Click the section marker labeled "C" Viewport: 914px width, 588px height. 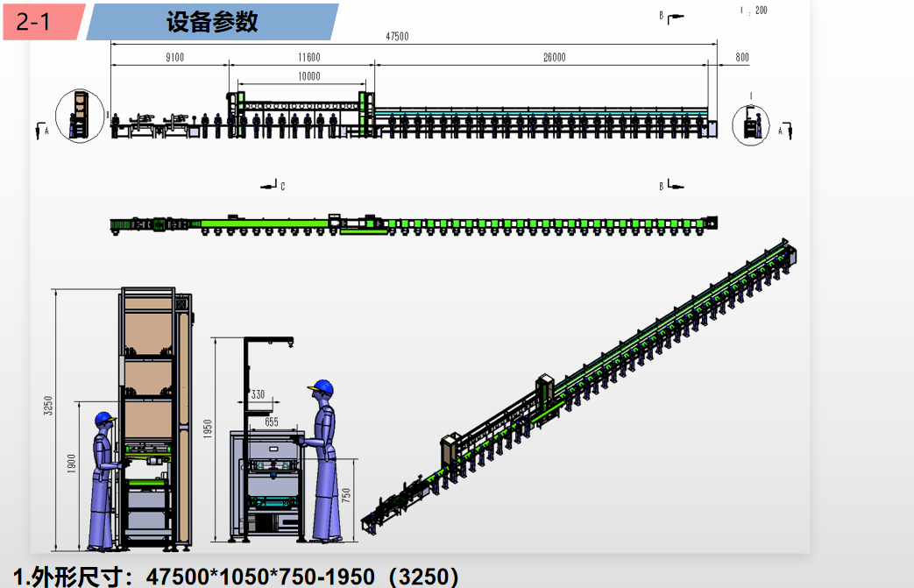tap(273, 186)
